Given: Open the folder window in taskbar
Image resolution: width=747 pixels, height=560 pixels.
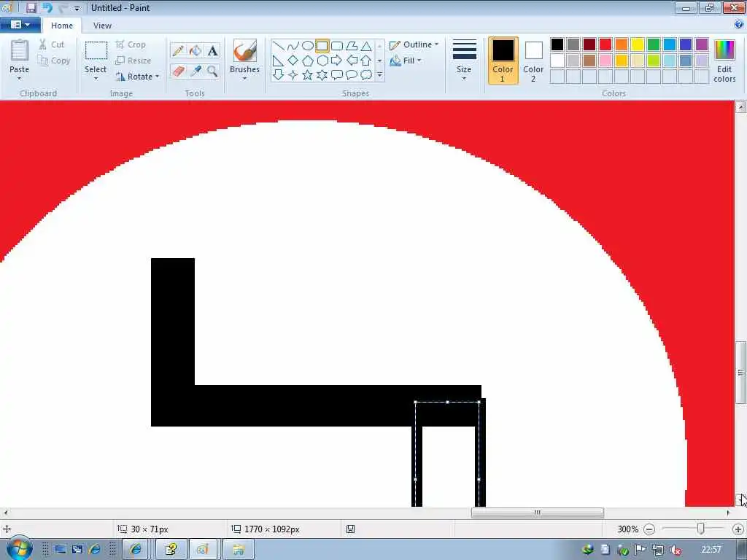Looking at the screenshot, I should tap(239, 550).
